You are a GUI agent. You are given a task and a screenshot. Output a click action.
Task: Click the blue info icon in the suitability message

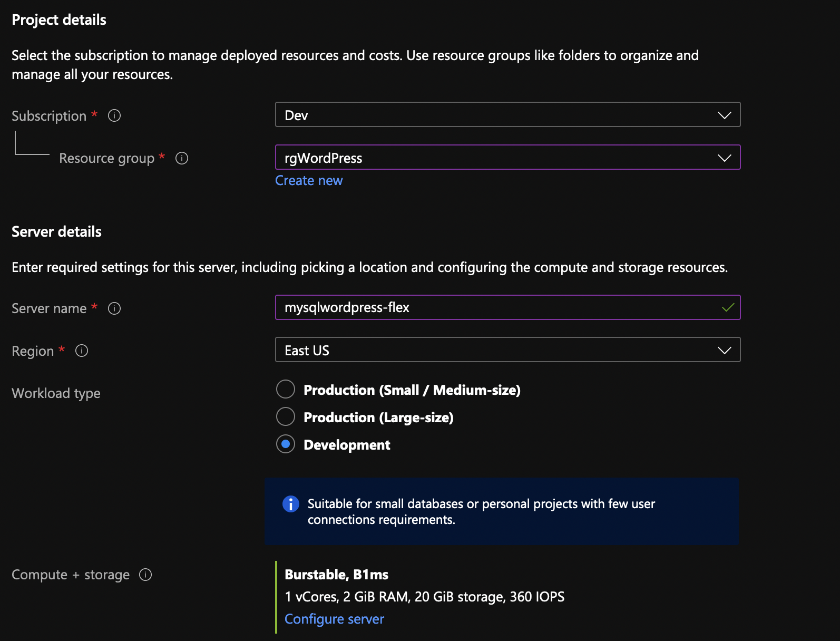tap(291, 504)
